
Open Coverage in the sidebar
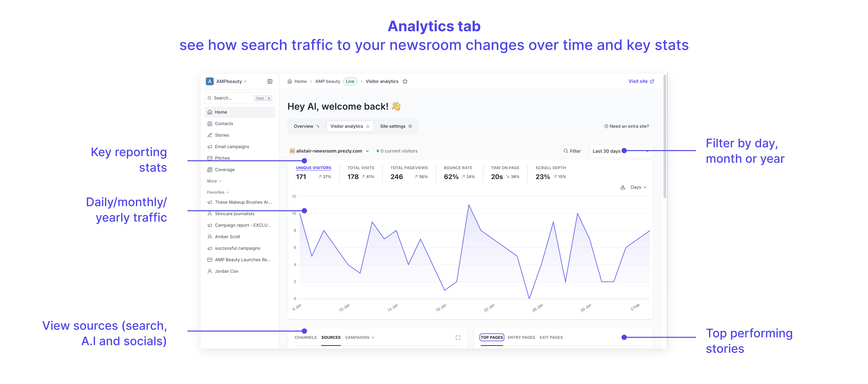coord(224,170)
